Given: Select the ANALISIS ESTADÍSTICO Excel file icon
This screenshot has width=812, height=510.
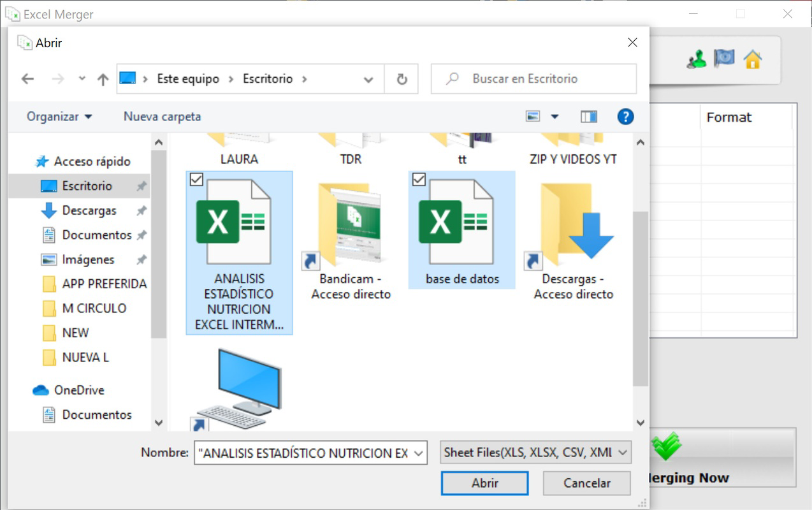Looking at the screenshot, I should 233,222.
